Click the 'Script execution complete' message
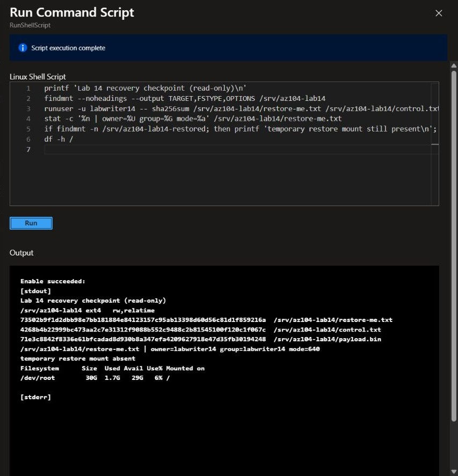This screenshot has width=458, height=476. pos(68,48)
